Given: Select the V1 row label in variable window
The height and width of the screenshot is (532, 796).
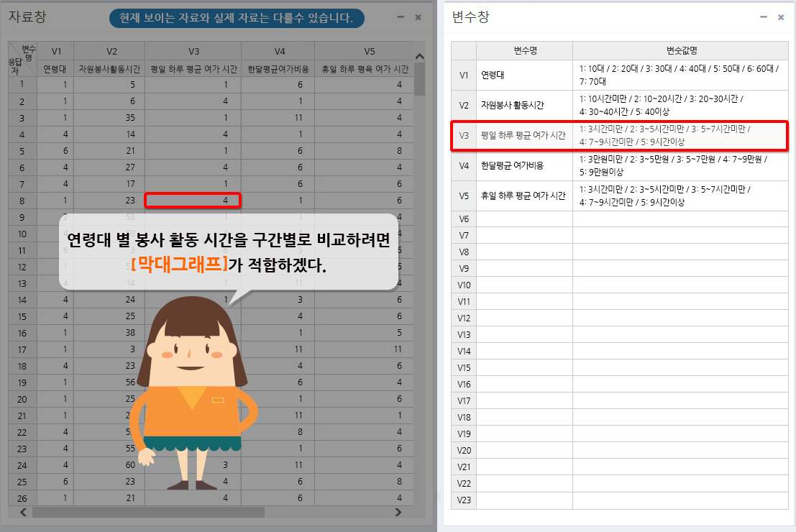Looking at the screenshot, I should [464, 75].
